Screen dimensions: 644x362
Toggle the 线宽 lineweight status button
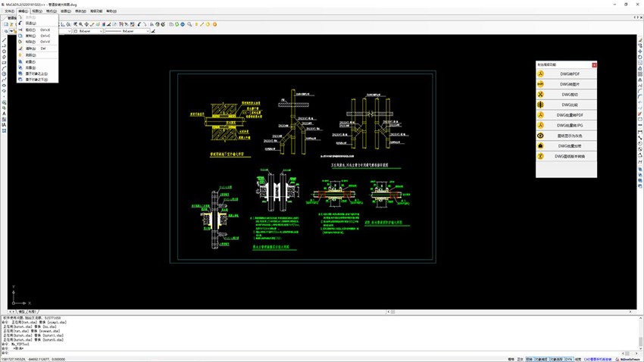(x=578, y=360)
